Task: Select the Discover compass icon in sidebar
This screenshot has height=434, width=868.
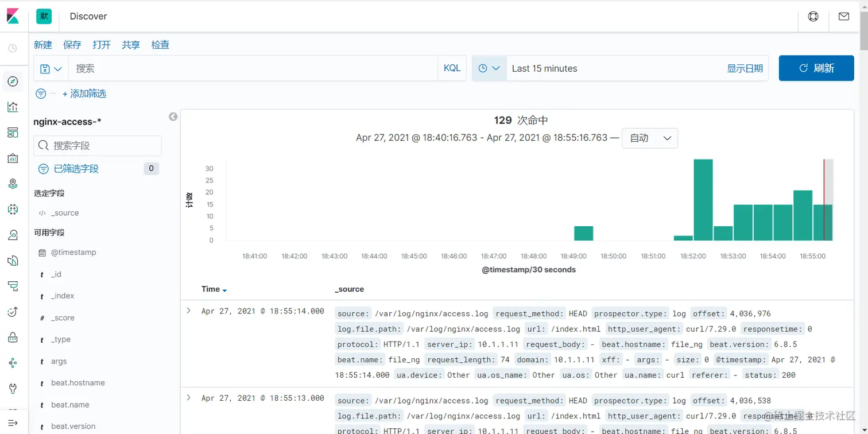Action: tap(13, 82)
